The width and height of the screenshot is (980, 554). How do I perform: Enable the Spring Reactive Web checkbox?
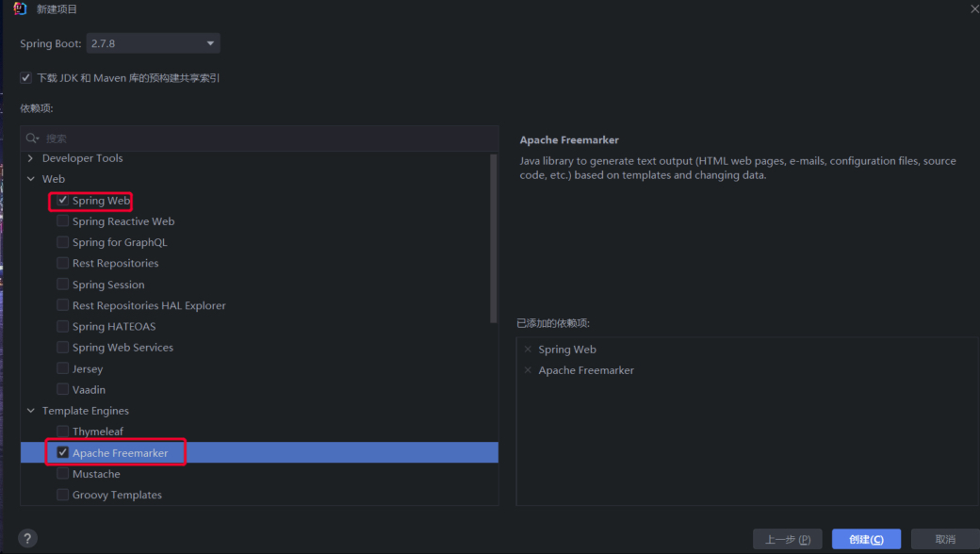click(x=62, y=221)
